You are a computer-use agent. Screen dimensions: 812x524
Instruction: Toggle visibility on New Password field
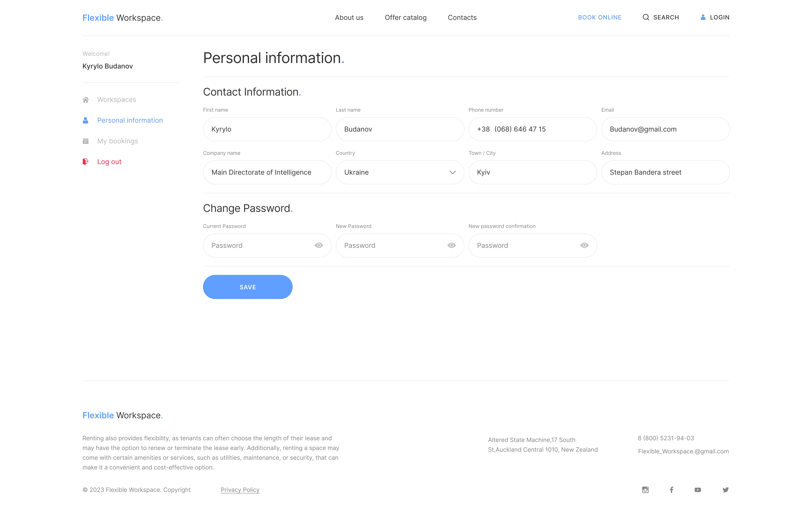(x=452, y=245)
